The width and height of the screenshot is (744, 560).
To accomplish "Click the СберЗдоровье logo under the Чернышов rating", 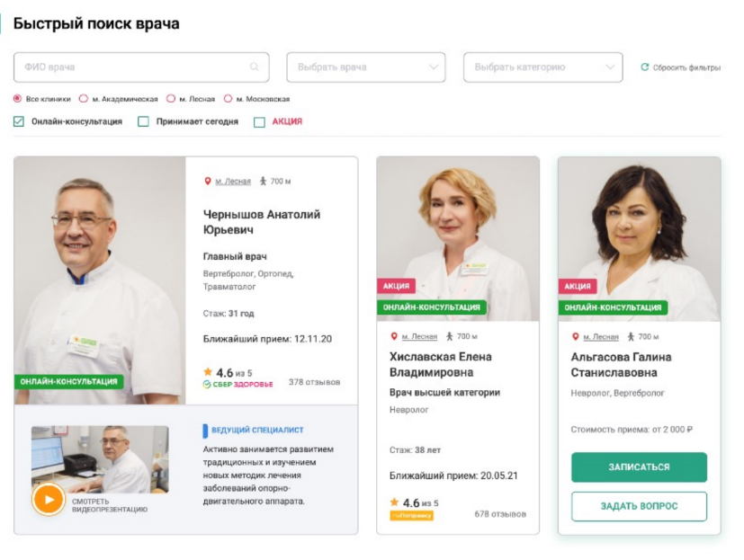I will tap(238, 384).
